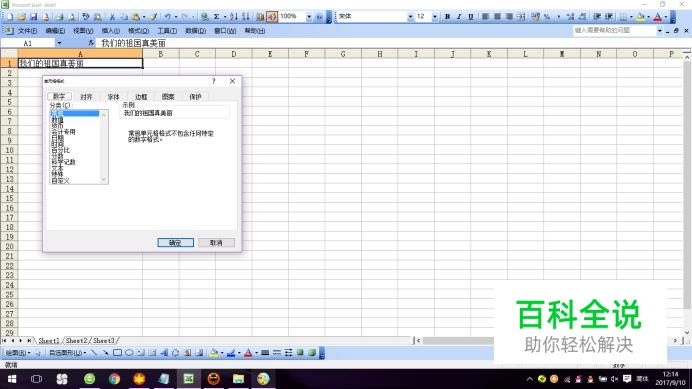
Task: Open the 数据(D) menu
Action: click(x=195, y=31)
